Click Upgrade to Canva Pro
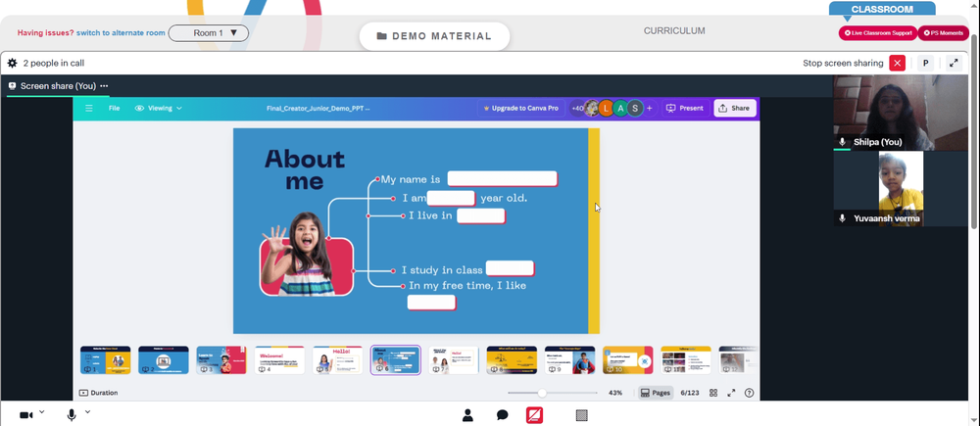Viewport: 980px width, 426px height. [520, 108]
